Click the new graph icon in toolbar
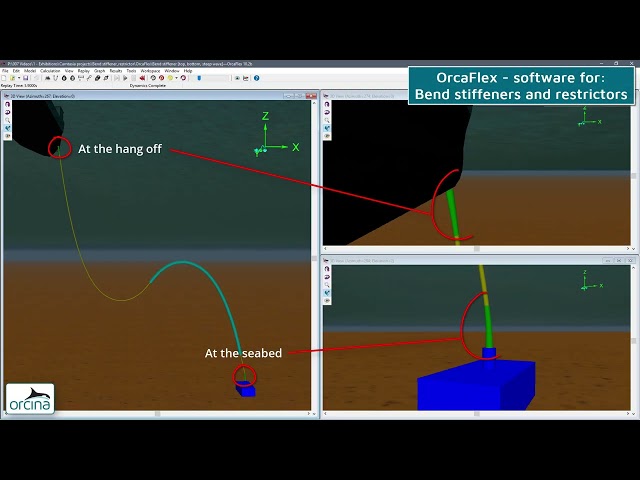This screenshot has height=480, width=640. click(x=246, y=78)
